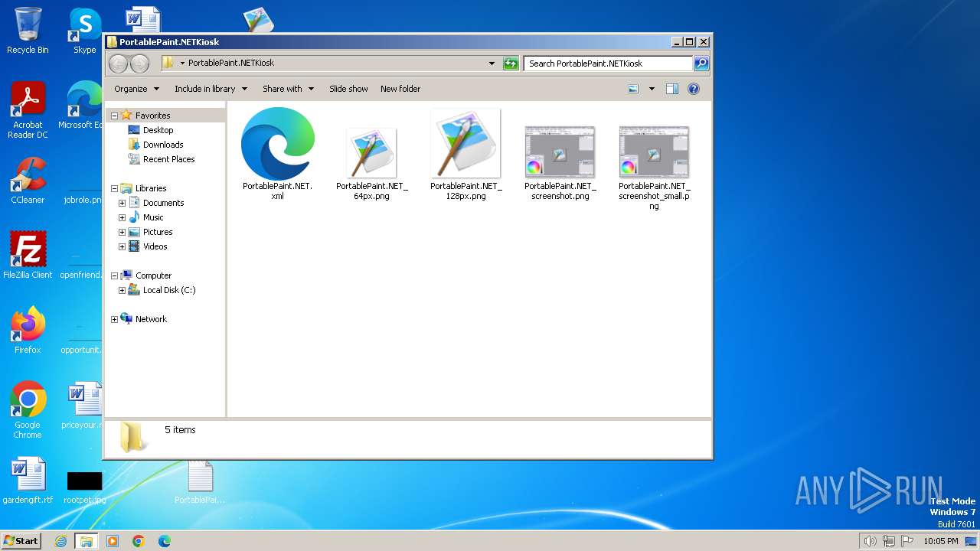Collapse the Libraries tree section
This screenshot has height=551, width=980.
tap(115, 188)
